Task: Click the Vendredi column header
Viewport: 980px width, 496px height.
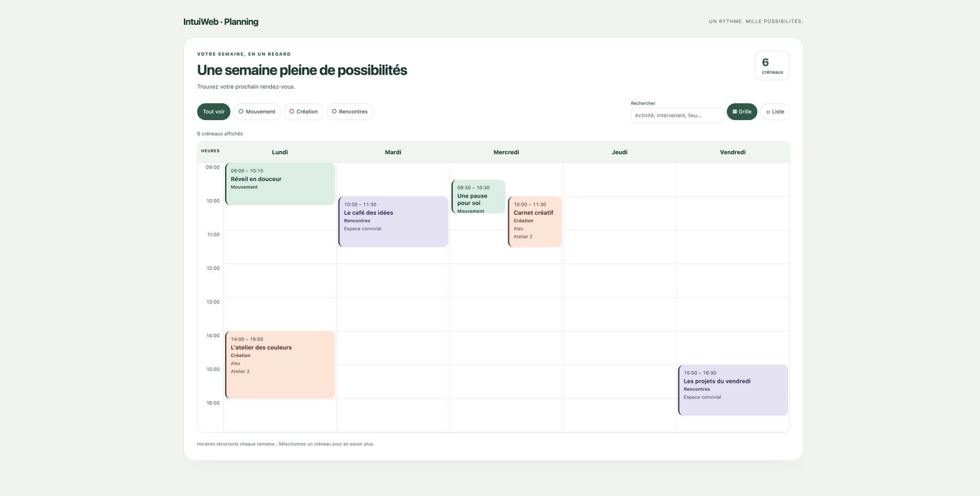Action: click(733, 152)
